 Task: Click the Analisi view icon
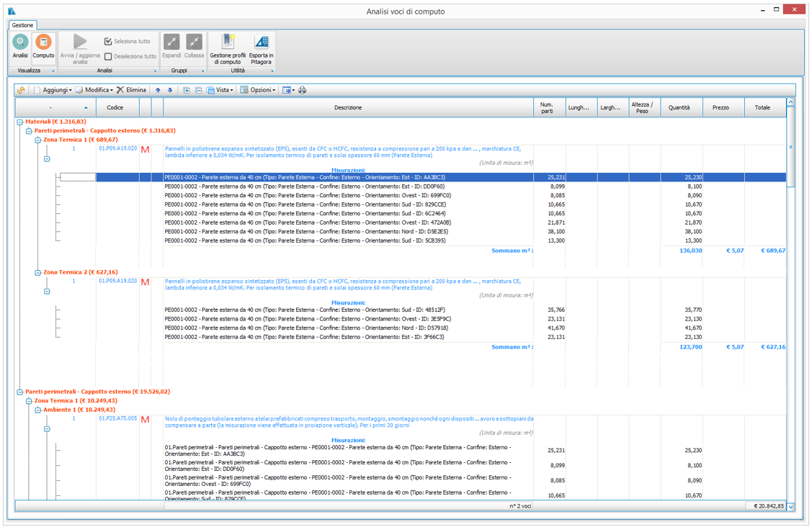coord(20,42)
